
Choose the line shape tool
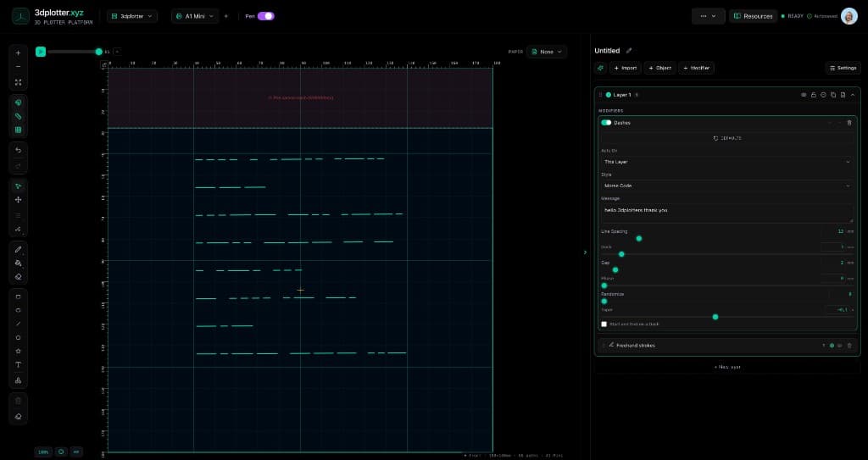pyautogui.click(x=19, y=324)
